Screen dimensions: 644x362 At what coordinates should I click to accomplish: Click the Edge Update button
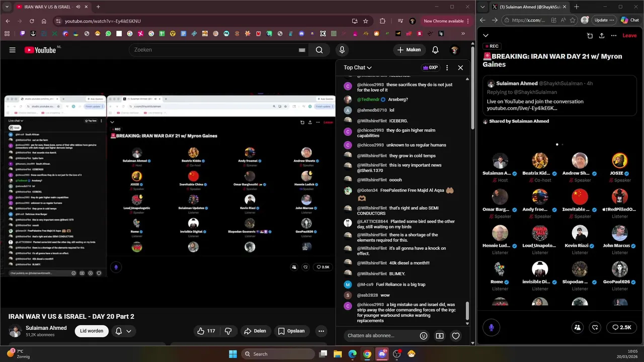tap(604, 20)
